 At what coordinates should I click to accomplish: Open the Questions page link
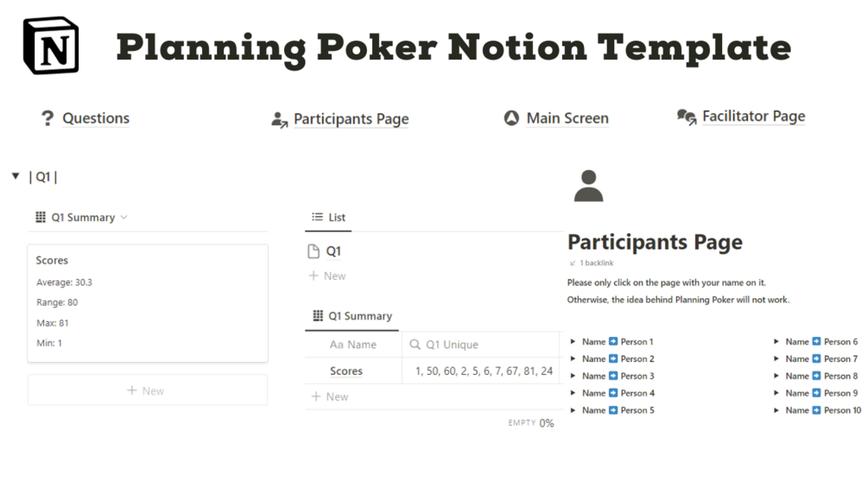point(96,118)
